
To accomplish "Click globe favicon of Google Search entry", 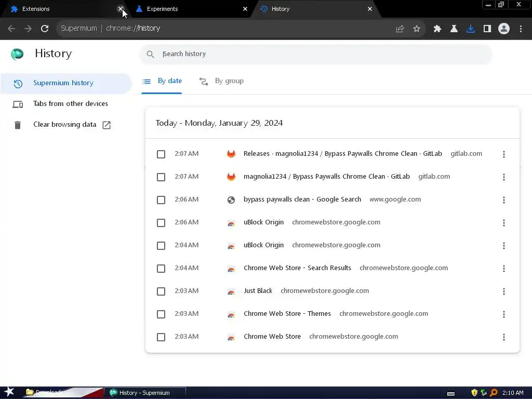I will click(x=231, y=200).
